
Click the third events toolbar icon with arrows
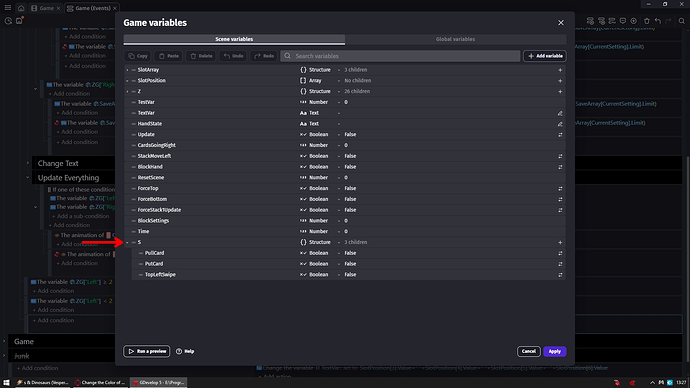(x=612, y=21)
